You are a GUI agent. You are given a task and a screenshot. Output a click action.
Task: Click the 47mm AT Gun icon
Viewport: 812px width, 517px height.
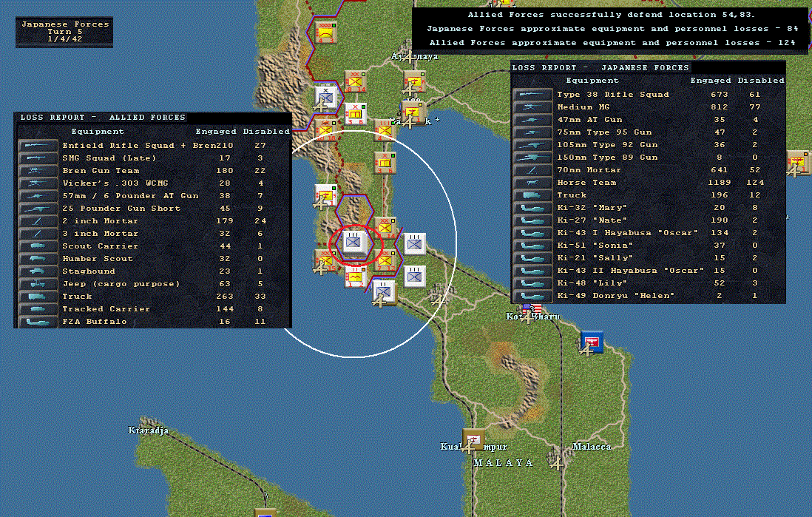[x=533, y=120]
